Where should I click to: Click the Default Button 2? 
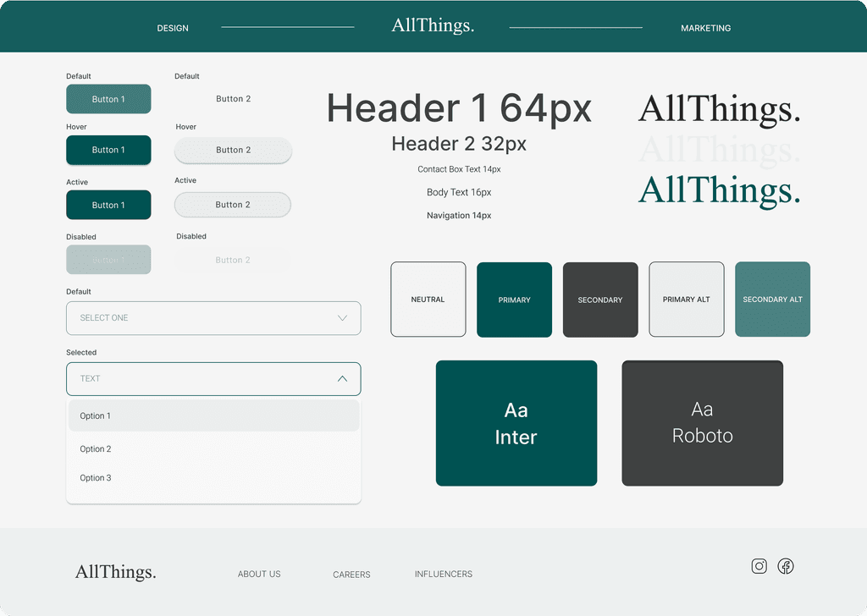tap(234, 99)
